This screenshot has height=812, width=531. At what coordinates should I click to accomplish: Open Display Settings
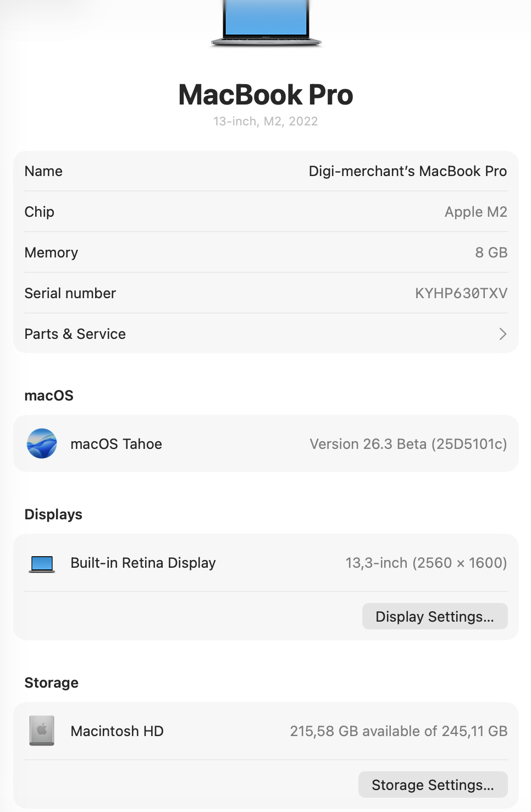pyautogui.click(x=435, y=616)
